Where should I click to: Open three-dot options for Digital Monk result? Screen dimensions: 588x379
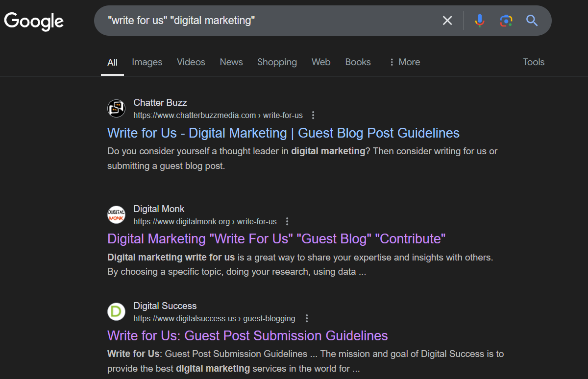287,221
